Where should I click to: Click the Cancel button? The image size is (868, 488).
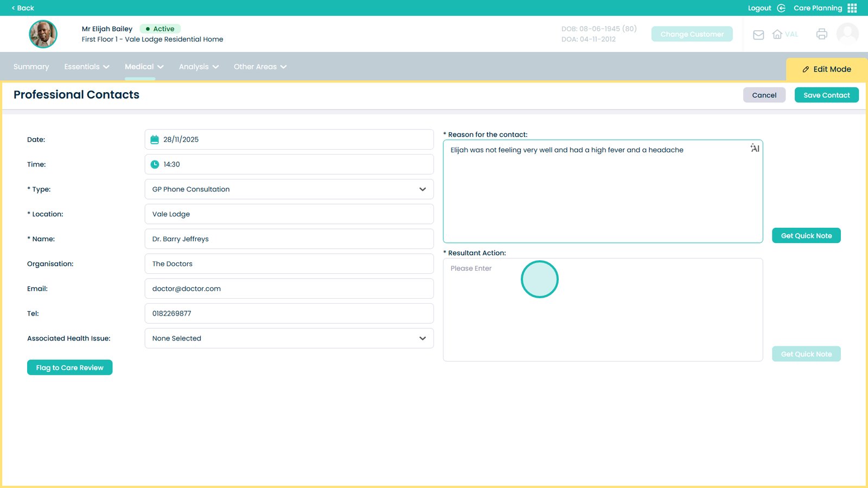[x=764, y=95]
